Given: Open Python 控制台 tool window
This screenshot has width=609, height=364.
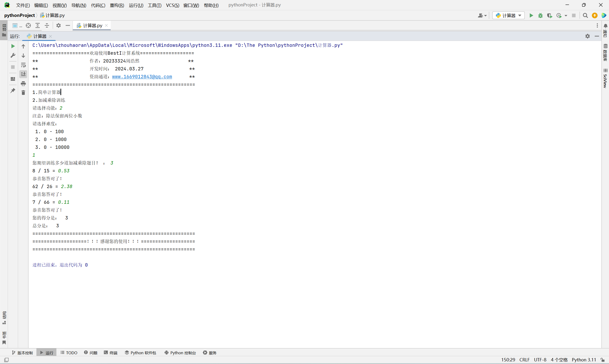Looking at the screenshot, I should pos(180,353).
